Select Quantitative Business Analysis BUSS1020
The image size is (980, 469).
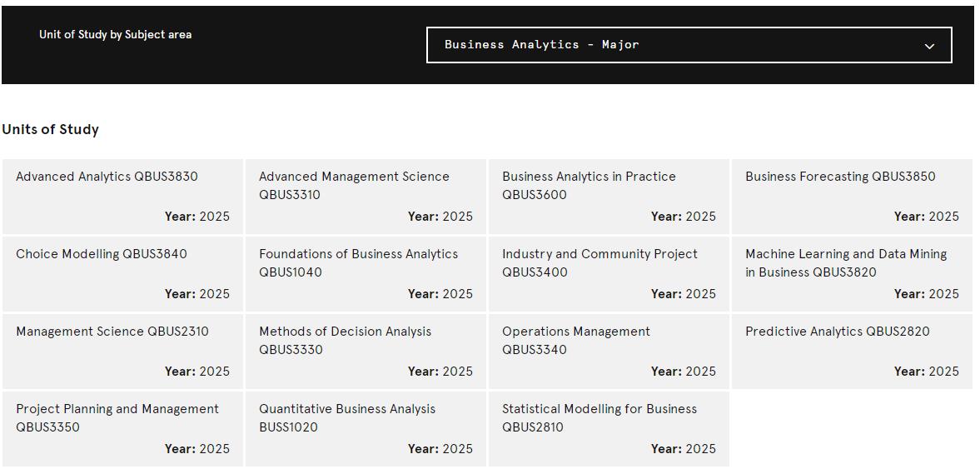(x=366, y=429)
